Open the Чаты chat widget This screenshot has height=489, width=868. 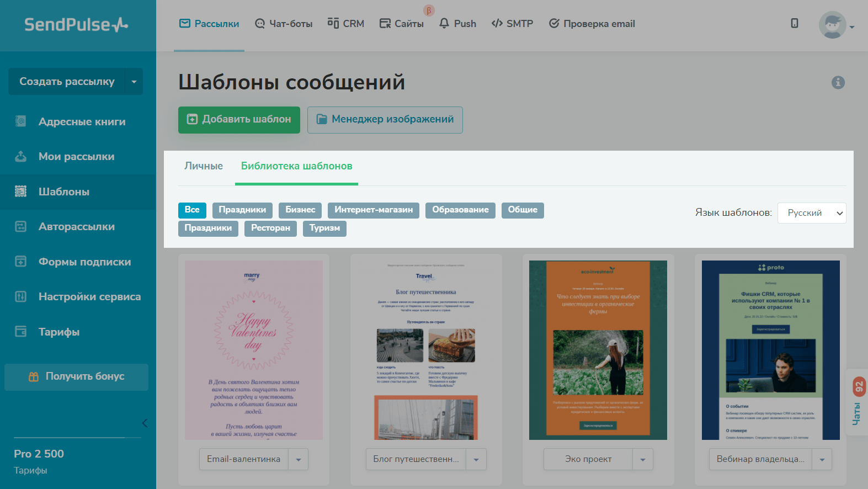pos(858,402)
